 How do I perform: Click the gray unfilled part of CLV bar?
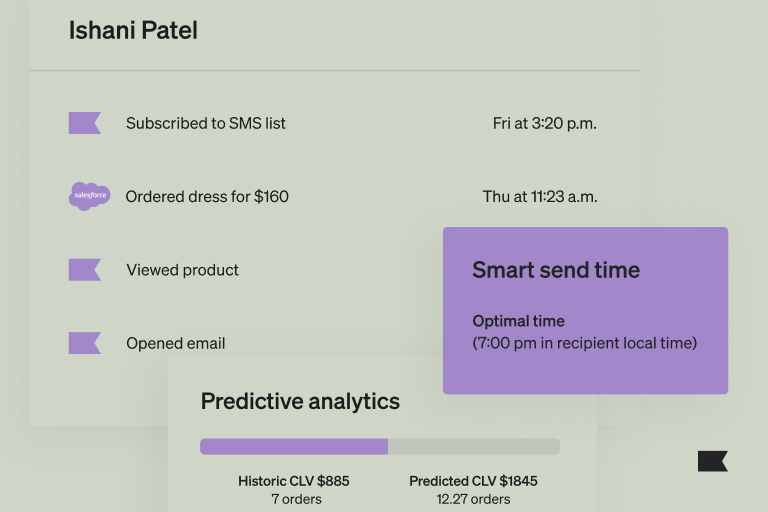[x=473, y=446]
